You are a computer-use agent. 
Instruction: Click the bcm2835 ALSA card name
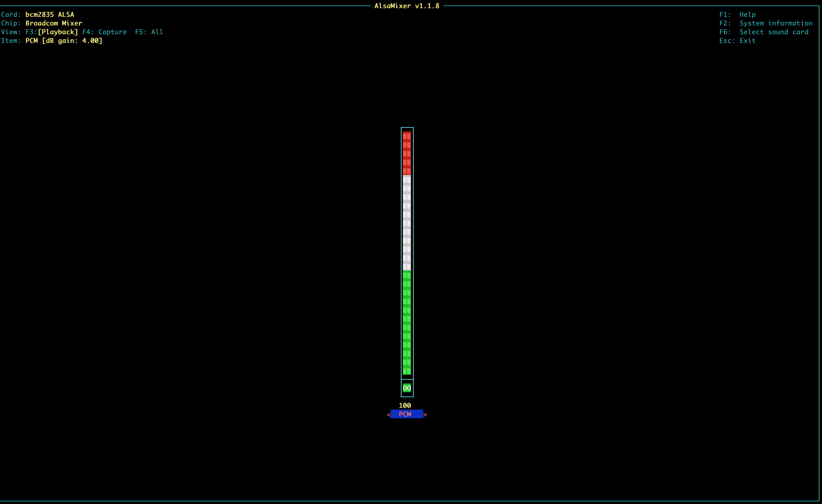coord(50,15)
